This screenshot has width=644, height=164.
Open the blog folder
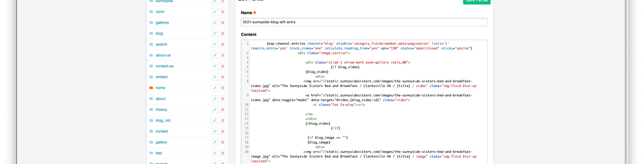point(159,33)
